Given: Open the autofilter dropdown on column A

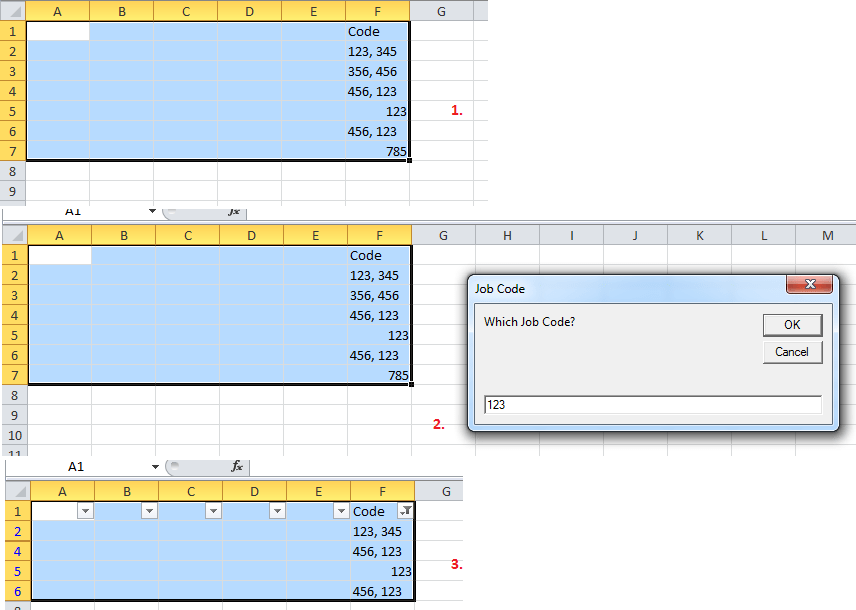Looking at the screenshot, I should click(87, 511).
